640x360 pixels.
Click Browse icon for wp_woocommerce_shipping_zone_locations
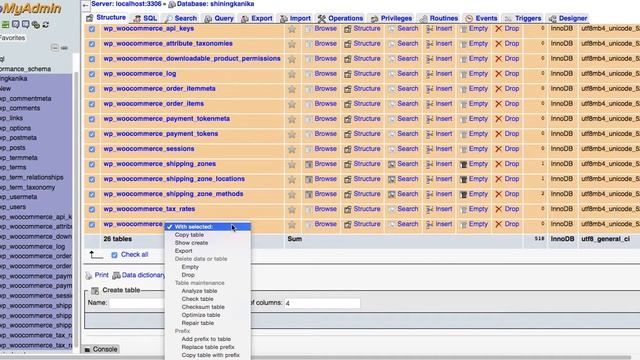click(309, 180)
